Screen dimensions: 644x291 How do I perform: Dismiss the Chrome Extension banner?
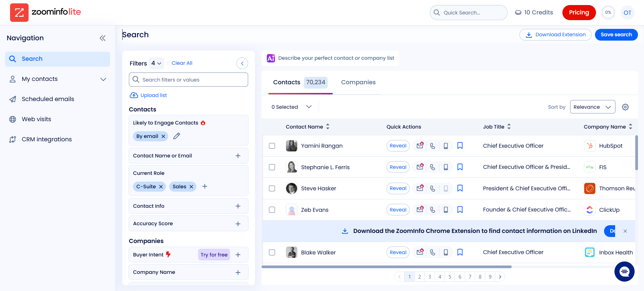tap(625, 231)
